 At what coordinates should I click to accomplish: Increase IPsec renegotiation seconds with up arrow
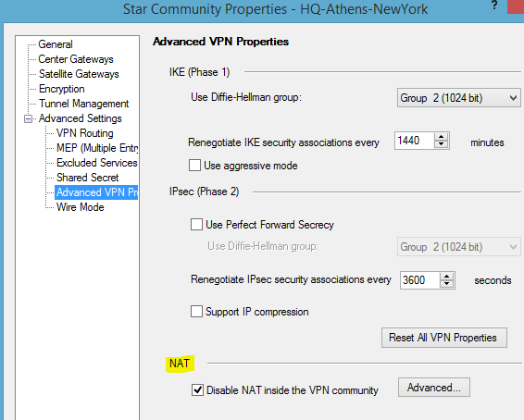447,277
